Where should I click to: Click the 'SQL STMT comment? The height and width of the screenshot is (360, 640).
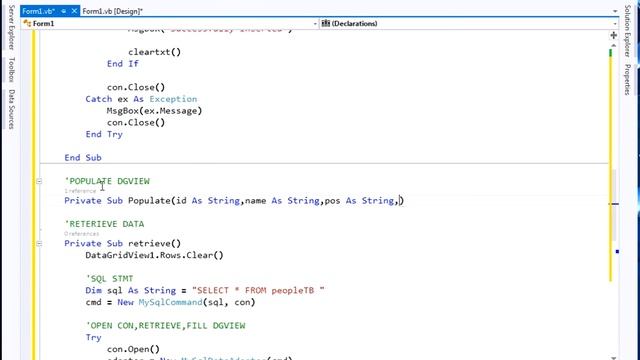coord(109,279)
